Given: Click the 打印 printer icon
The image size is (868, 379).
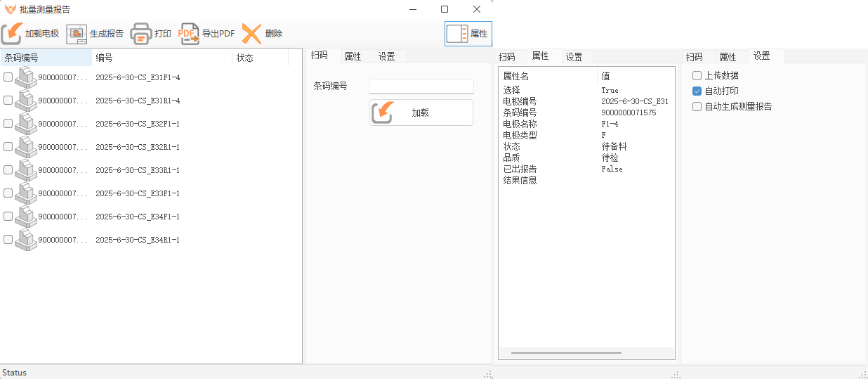Looking at the screenshot, I should [141, 34].
